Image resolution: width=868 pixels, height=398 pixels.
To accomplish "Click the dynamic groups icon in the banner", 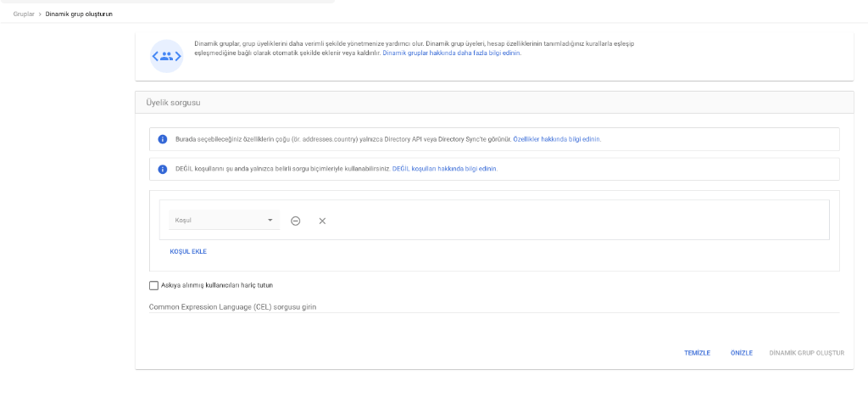I will [x=166, y=56].
